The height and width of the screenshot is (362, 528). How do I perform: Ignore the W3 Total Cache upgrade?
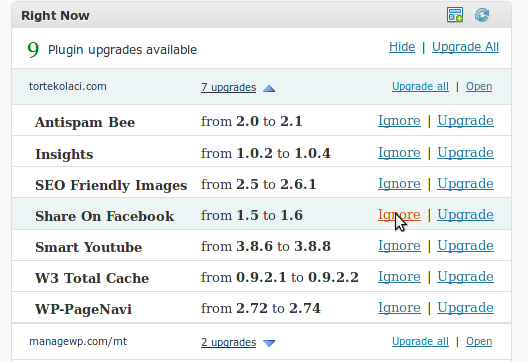[399, 277]
